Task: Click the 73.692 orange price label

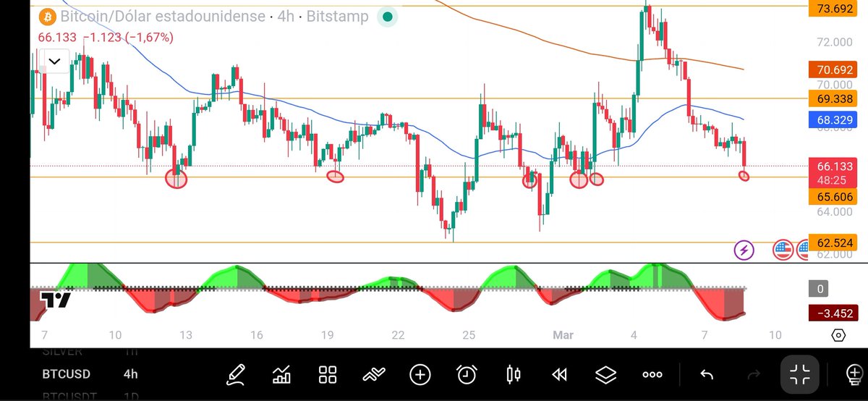Action: click(x=833, y=9)
